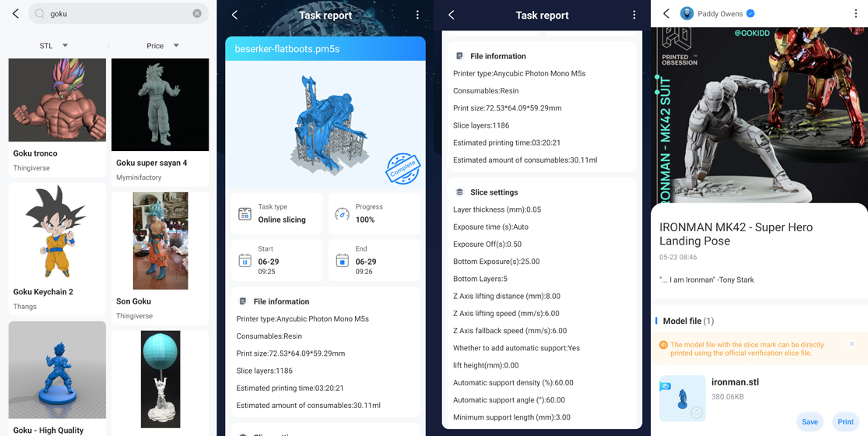Open more options on Ironman page
Viewport: 868px width, 436px height.
click(x=856, y=14)
